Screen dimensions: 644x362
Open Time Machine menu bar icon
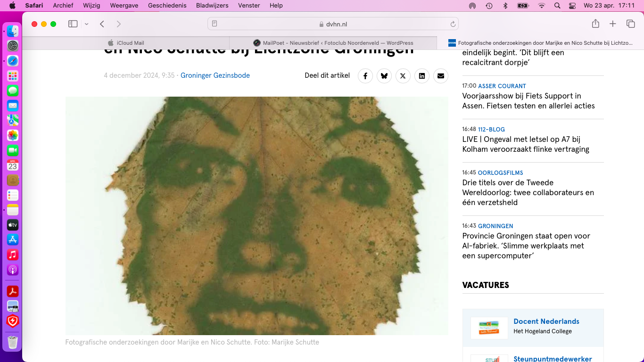(489, 6)
